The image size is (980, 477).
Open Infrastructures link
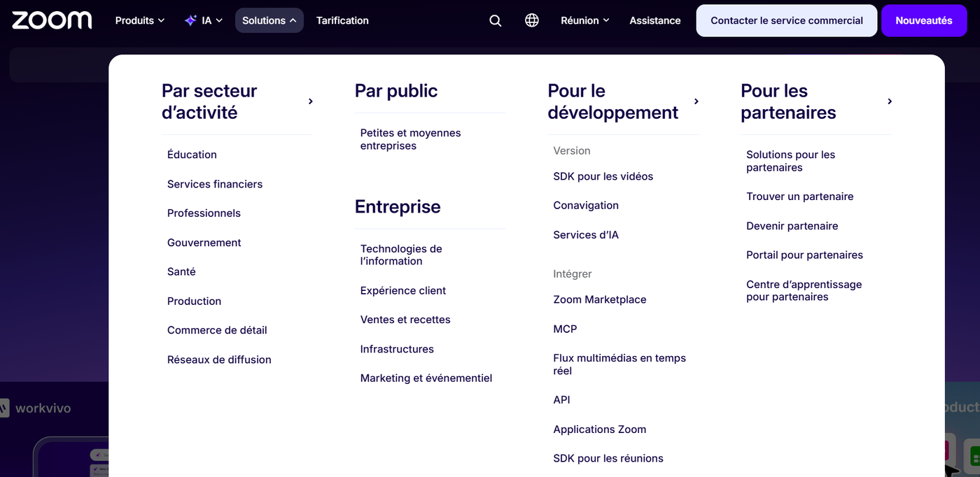coord(397,349)
